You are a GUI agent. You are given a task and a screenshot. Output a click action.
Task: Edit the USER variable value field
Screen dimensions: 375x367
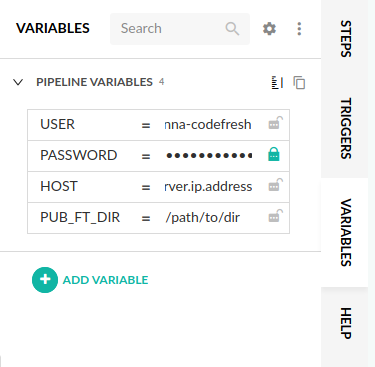(x=208, y=125)
